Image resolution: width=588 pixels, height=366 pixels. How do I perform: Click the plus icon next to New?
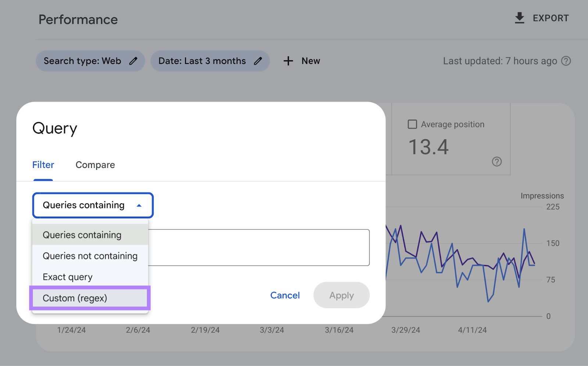(288, 61)
